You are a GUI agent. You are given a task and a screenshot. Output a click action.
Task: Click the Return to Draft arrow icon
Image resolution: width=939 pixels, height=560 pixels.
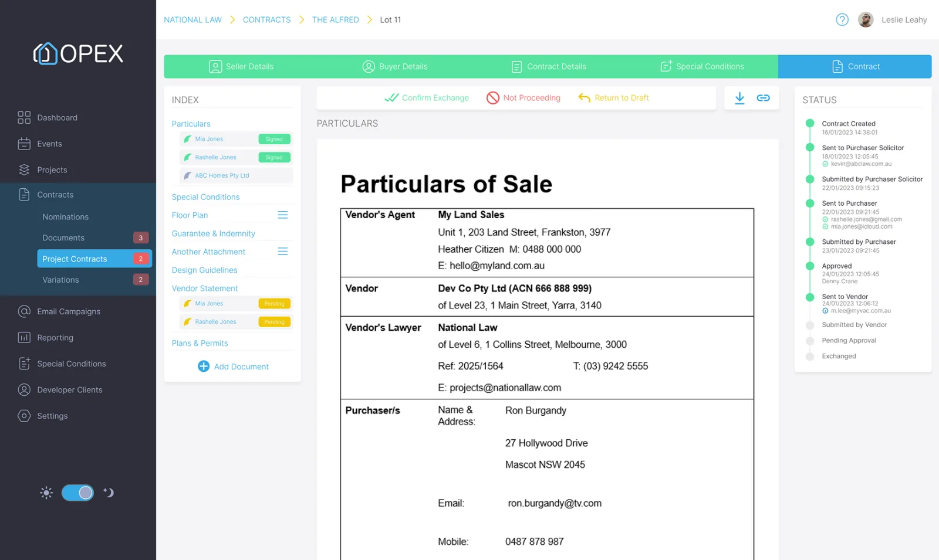pyautogui.click(x=584, y=97)
